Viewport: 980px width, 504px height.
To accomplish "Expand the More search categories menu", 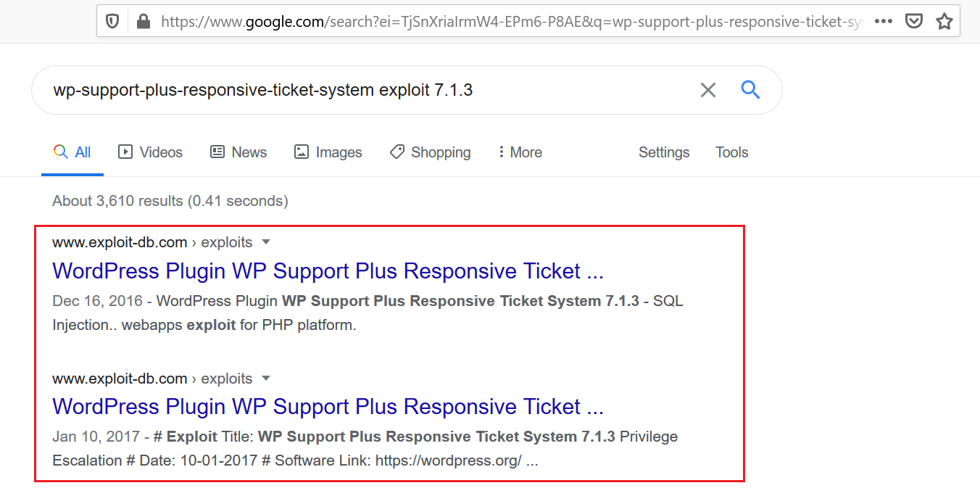I will [520, 152].
